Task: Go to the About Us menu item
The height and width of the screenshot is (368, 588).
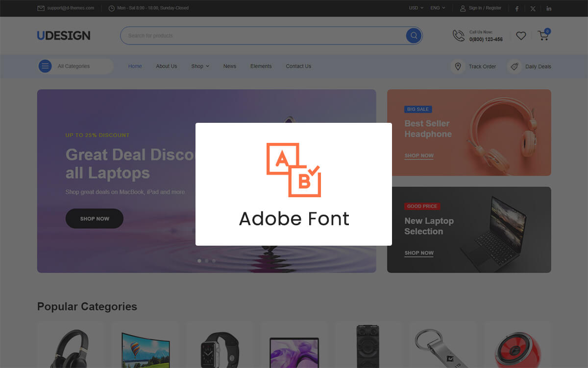Action: coord(167,66)
